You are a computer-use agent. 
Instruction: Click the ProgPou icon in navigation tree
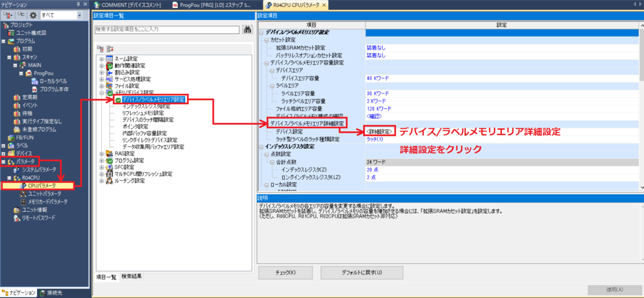coord(29,73)
